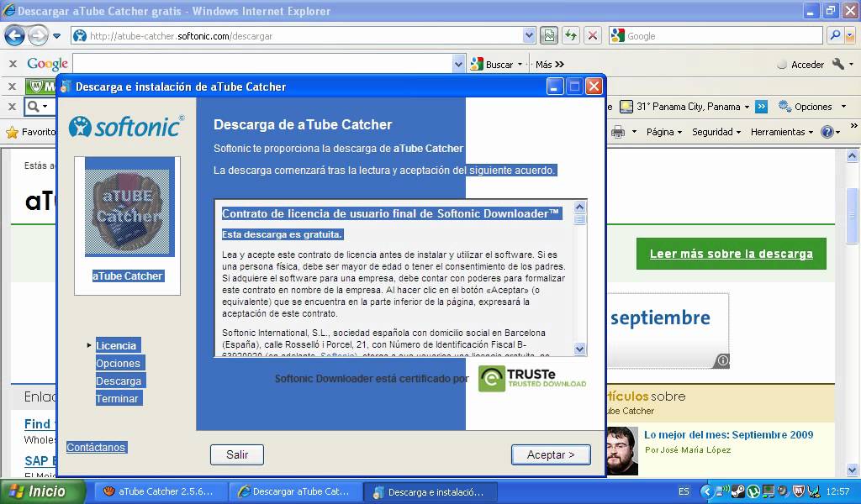
Task: Click the Internet Explorer Back arrow
Action: (14, 36)
